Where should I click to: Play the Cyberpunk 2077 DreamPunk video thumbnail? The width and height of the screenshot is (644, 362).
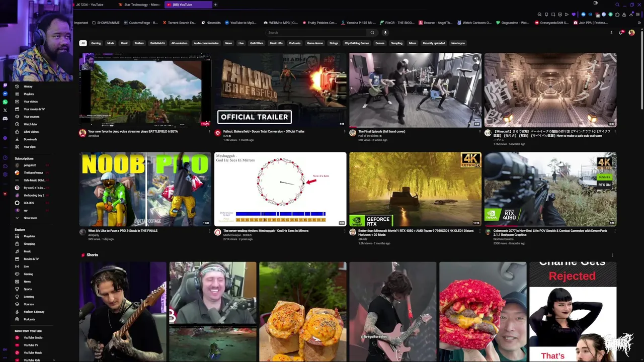550,189
